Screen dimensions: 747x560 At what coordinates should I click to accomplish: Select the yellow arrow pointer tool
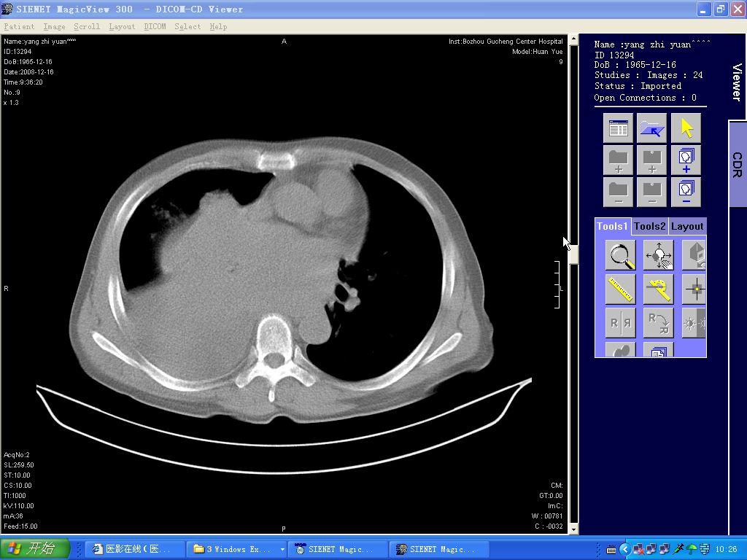click(x=686, y=128)
